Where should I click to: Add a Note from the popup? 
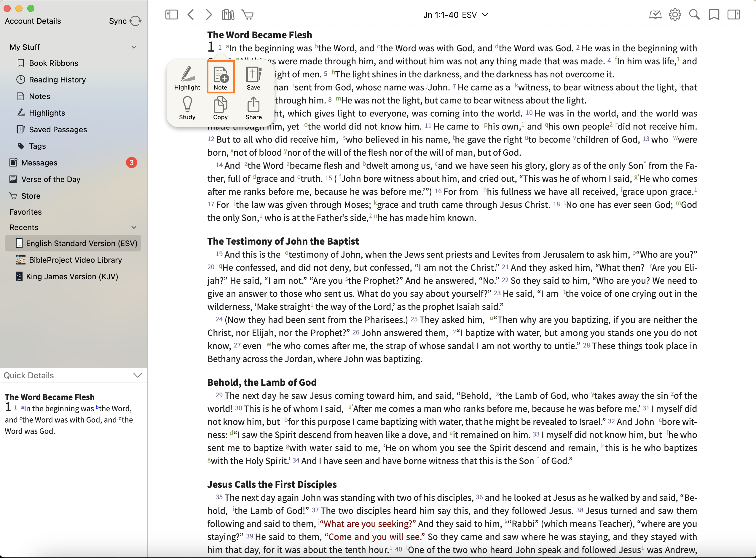(221, 78)
